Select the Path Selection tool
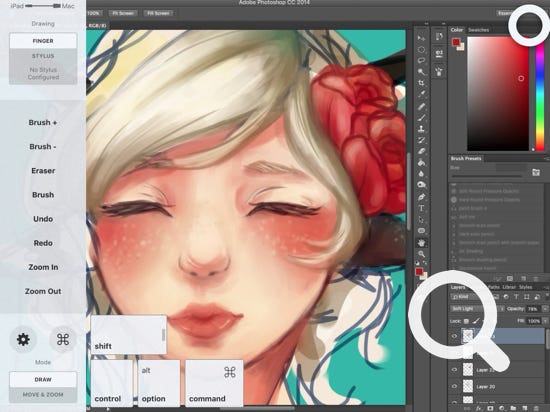 coord(421,220)
